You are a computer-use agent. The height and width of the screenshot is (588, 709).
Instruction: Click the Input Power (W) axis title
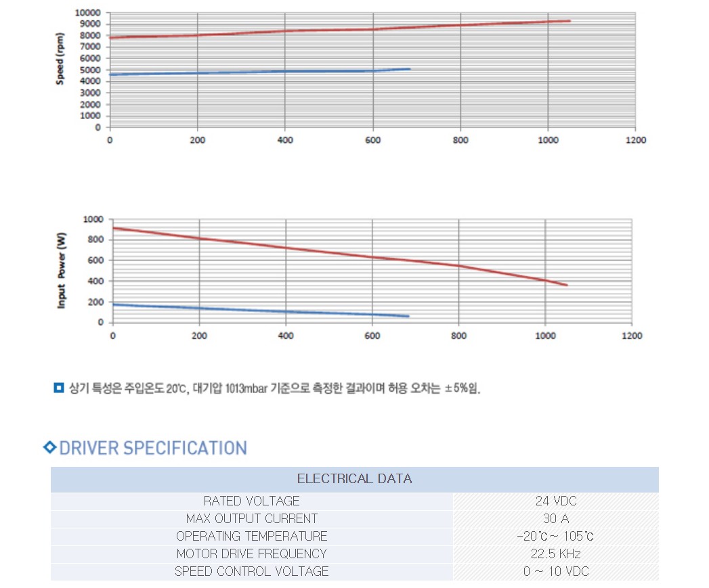62,271
